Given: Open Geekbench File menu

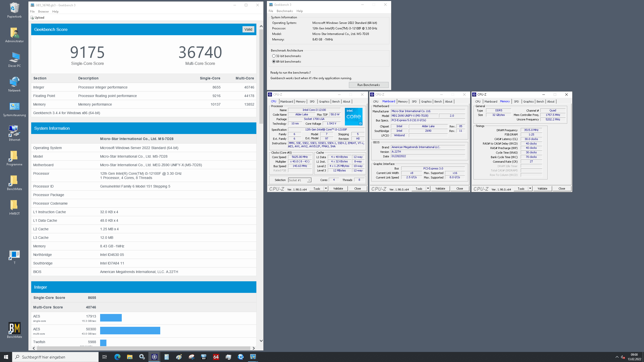Looking at the screenshot, I should click(x=271, y=11).
